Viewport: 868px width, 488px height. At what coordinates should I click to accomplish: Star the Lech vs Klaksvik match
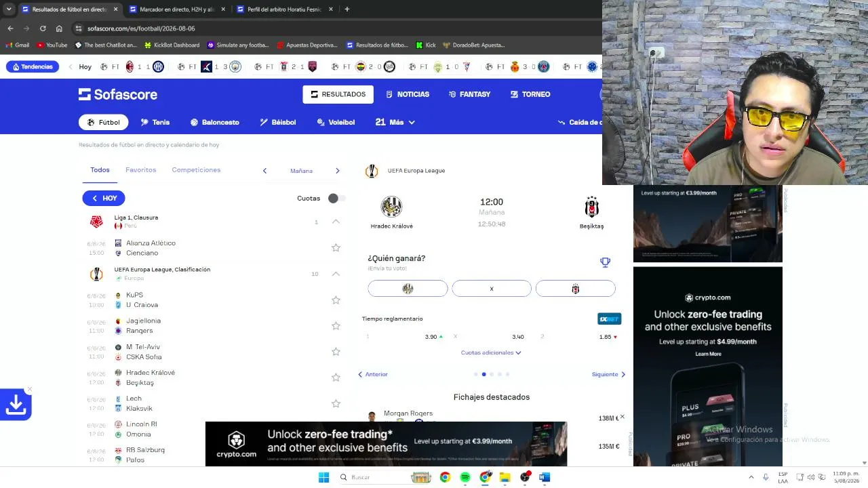336,403
